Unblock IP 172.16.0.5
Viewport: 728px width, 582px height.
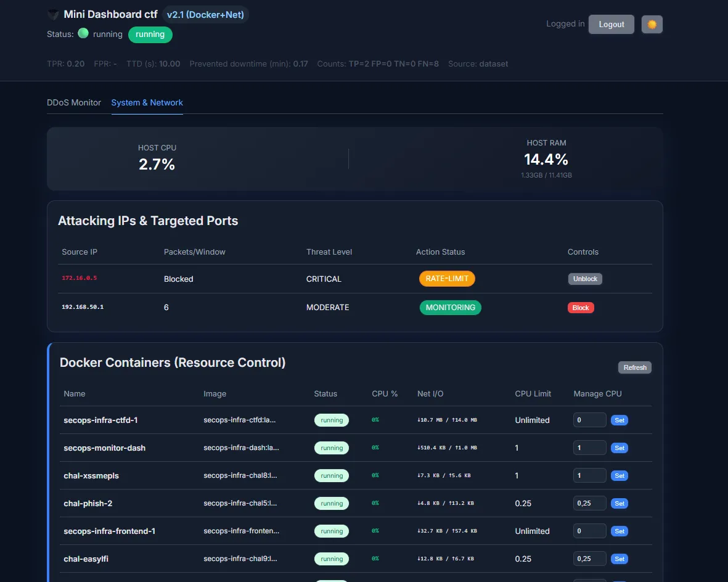point(585,279)
